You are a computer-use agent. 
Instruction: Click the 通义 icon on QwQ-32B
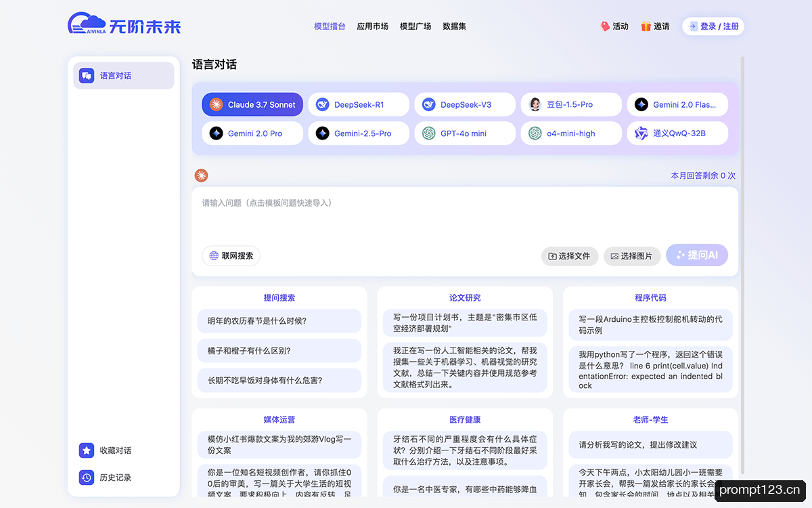(x=641, y=133)
